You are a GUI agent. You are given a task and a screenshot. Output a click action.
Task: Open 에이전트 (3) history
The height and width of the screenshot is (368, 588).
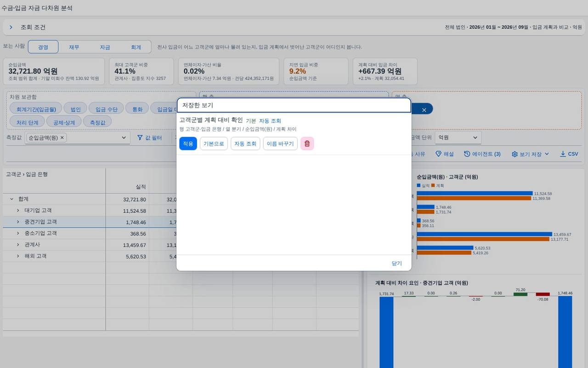[x=482, y=154]
